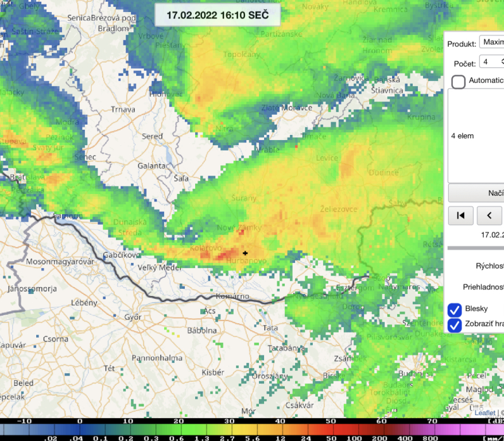
Task: Enable the Automatic checkbox
Action: coord(458,81)
